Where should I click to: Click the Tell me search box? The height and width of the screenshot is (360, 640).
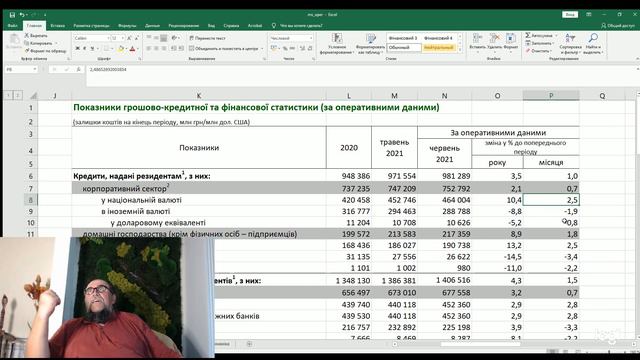298,26
